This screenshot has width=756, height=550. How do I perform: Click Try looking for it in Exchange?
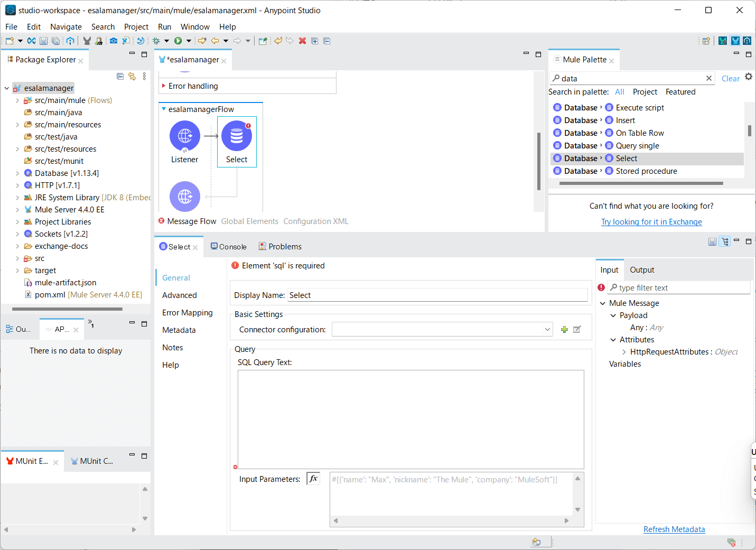coord(651,222)
